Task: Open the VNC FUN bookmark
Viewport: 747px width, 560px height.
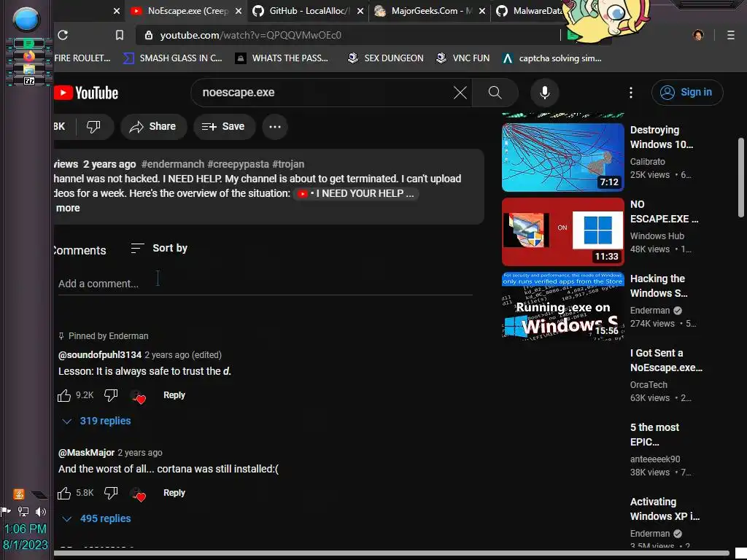Action: pyautogui.click(x=463, y=58)
